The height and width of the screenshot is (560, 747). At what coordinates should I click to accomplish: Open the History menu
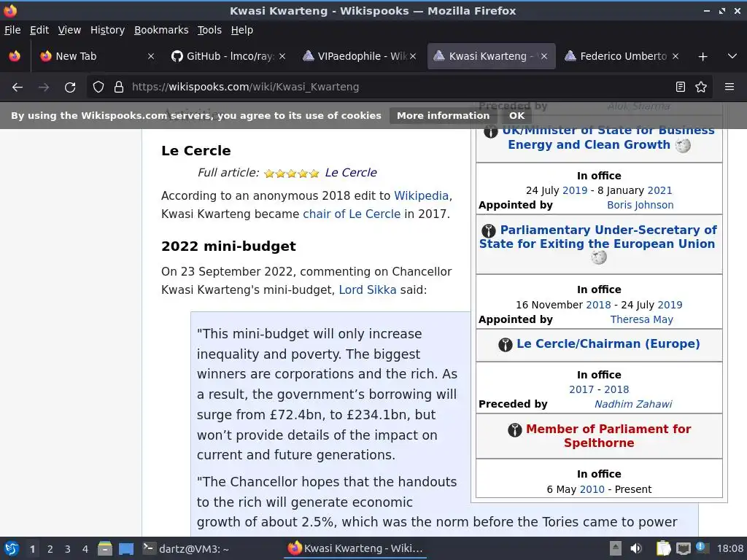point(107,30)
